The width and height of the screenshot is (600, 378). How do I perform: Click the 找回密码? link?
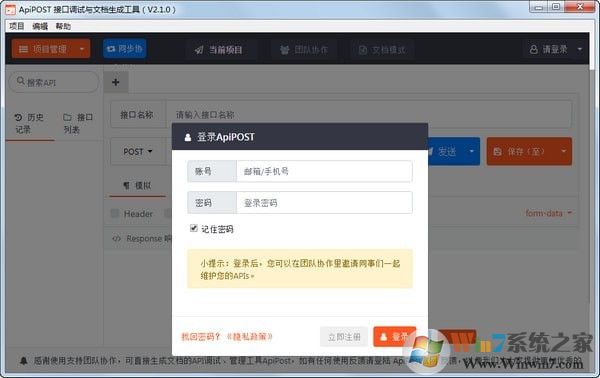pos(201,337)
